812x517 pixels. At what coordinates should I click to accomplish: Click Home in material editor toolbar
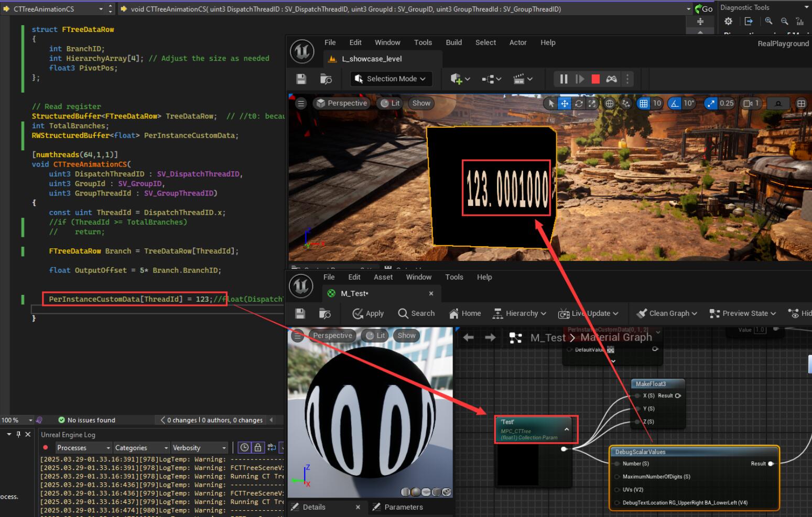pos(465,313)
